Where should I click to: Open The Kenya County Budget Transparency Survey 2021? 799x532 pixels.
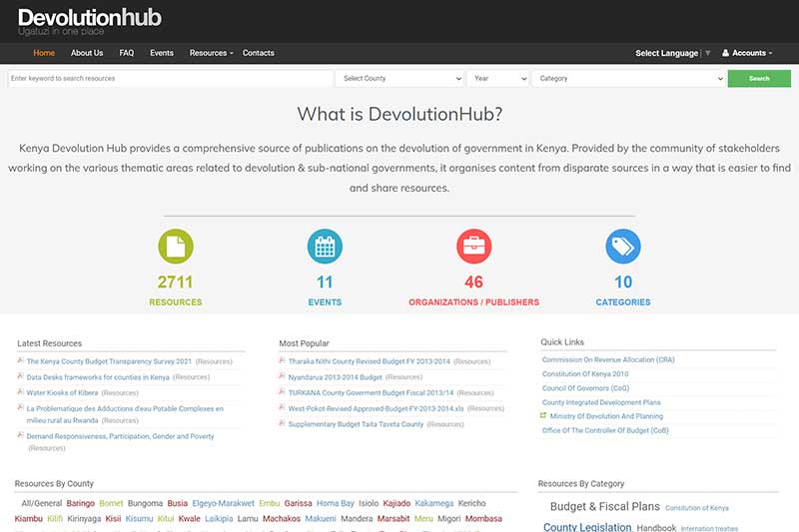click(x=109, y=361)
